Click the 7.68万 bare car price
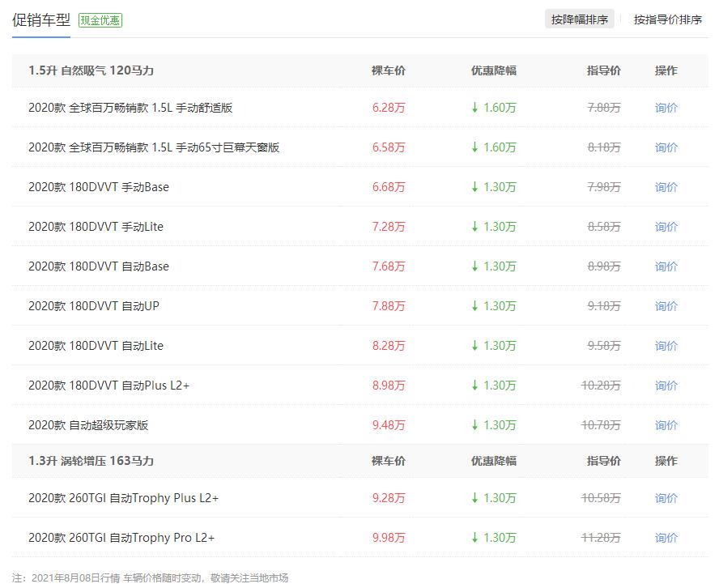Screen dimensions: 719x588 tap(389, 266)
